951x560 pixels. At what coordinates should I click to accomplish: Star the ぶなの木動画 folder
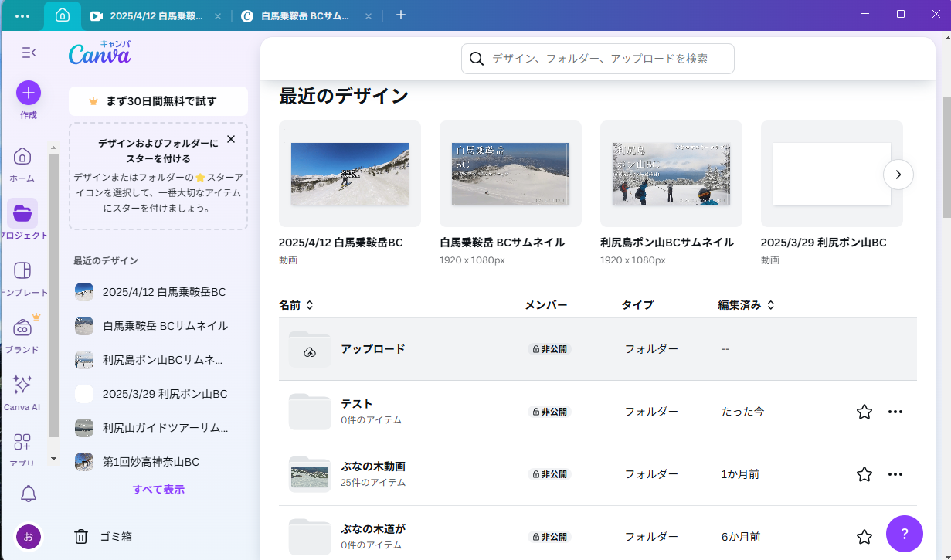(x=864, y=474)
